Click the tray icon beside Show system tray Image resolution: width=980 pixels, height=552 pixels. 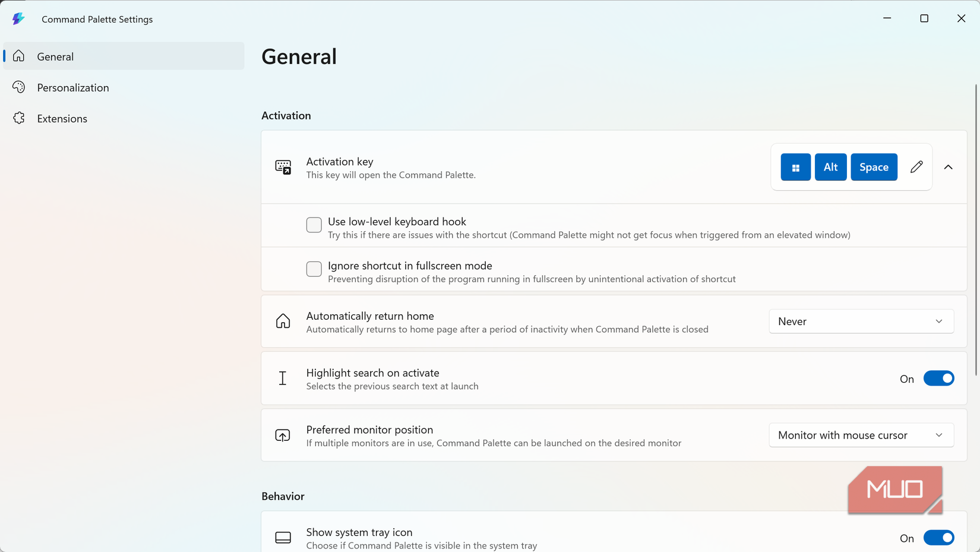pyautogui.click(x=283, y=537)
